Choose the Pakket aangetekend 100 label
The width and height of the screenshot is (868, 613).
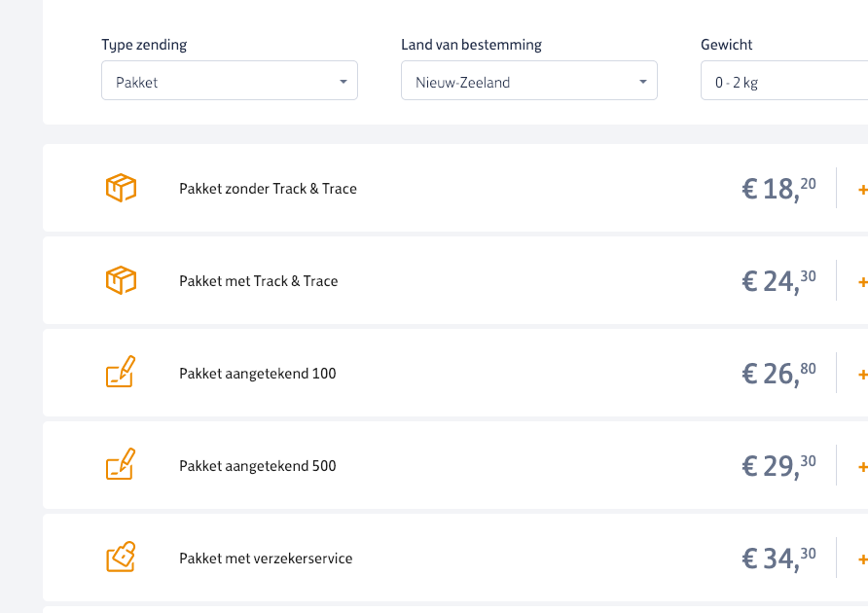pos(258,374)
